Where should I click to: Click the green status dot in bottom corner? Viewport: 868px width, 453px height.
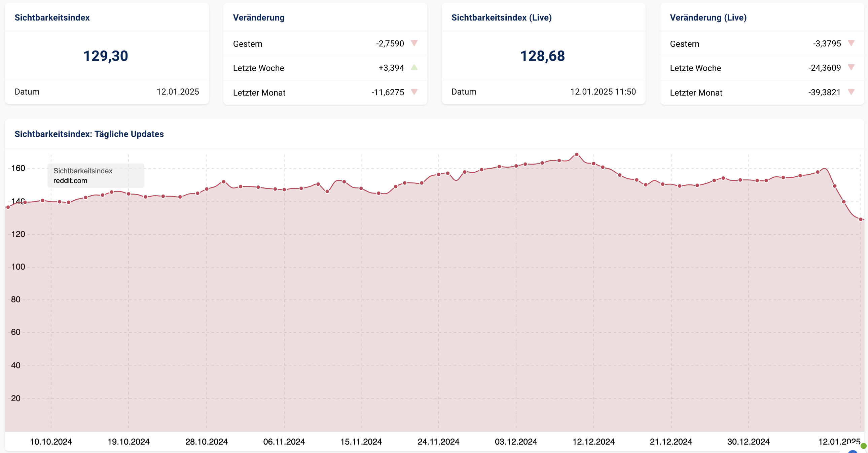point(863,446)
